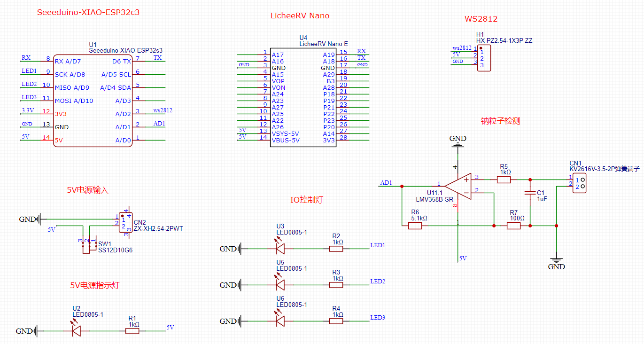Click the MOSI A/D10 pin name

74,101
